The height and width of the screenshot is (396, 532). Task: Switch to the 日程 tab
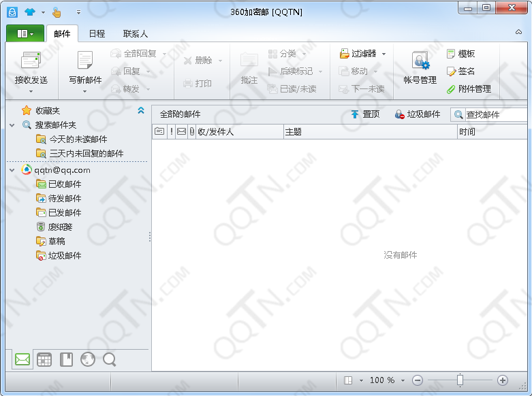pos(97,33)
